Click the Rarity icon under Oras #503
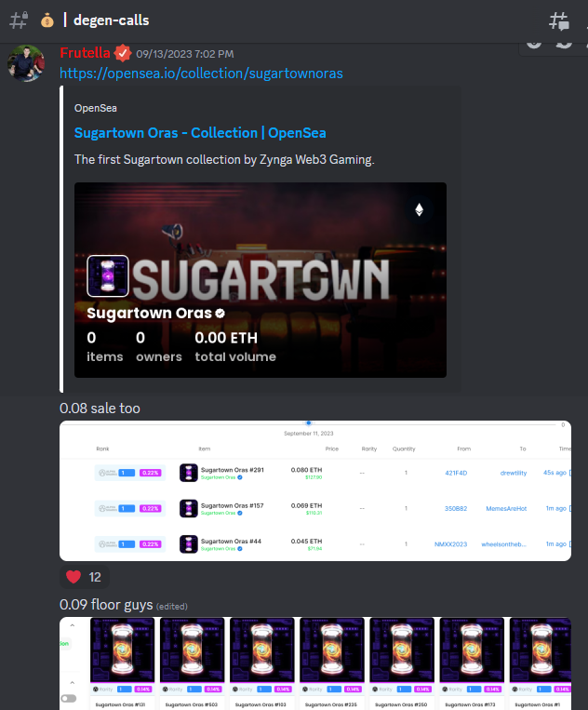588x710 pixels. (x=166, y=690)
